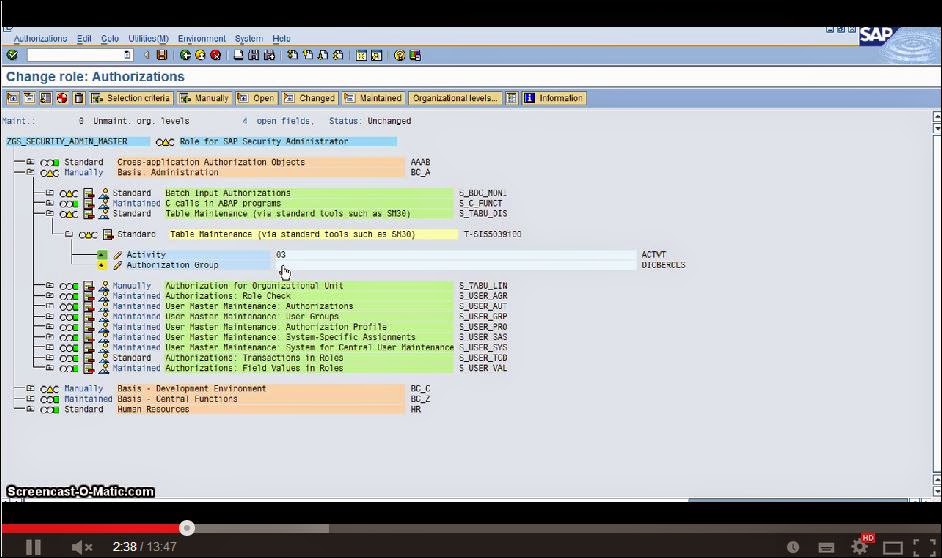942x558 pixels.
Task: Click the Open button in toolbar
Action: pos(256,98)
